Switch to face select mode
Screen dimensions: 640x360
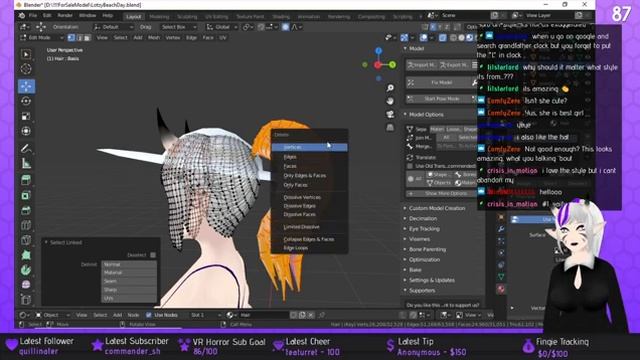[x=87, y=38]
